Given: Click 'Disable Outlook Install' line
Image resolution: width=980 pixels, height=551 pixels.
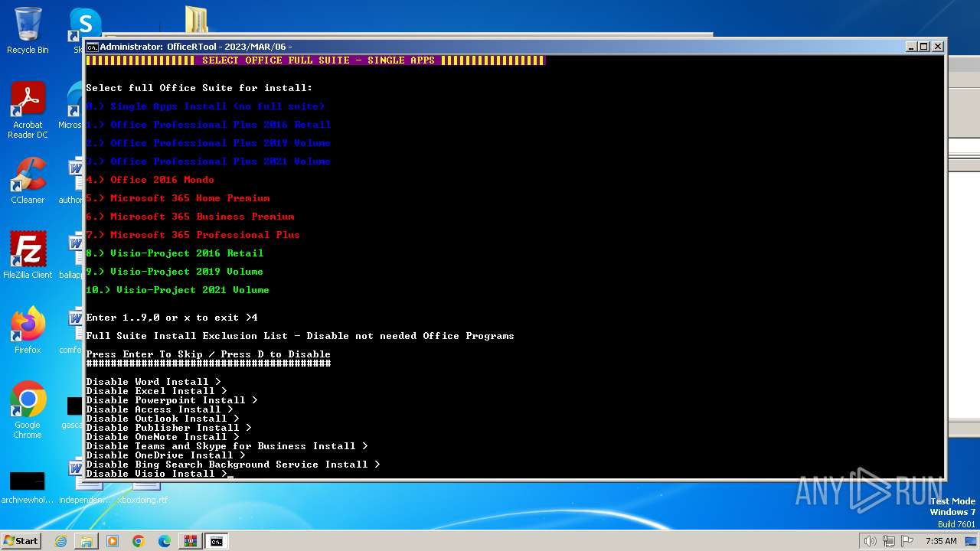Looking at the screenshot, I should pos(162,419).
